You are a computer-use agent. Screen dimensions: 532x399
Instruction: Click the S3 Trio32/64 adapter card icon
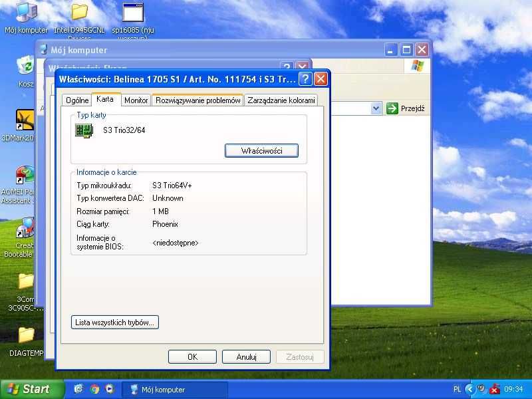84,130
